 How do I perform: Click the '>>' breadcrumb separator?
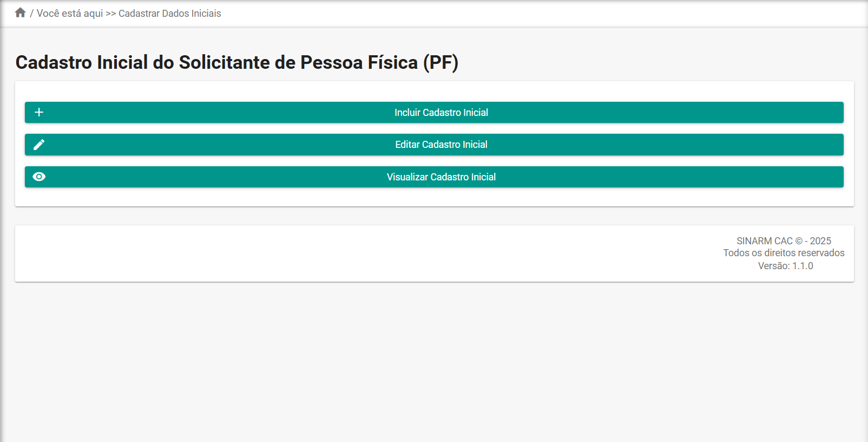pos(110,14)
